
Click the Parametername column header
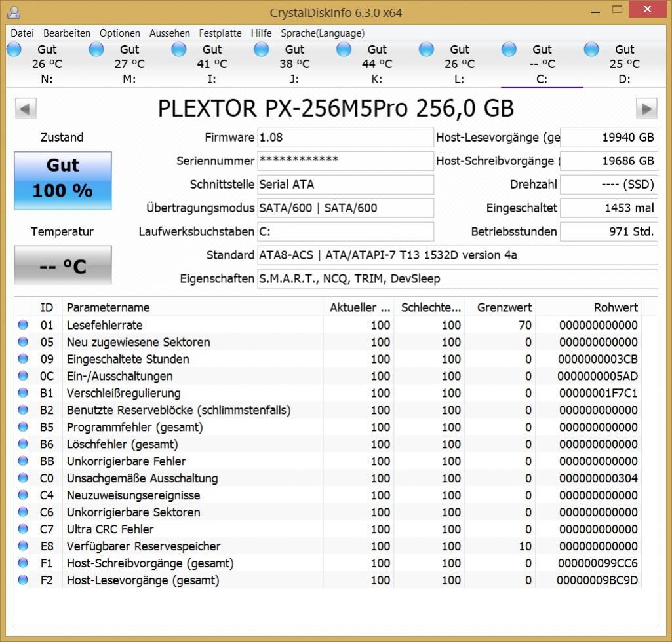click(193, 307)
